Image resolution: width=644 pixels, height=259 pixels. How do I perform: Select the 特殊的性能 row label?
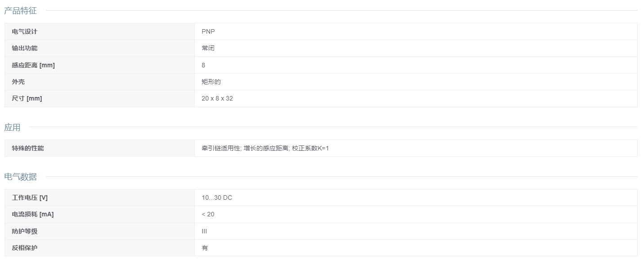tap(28, 148)
